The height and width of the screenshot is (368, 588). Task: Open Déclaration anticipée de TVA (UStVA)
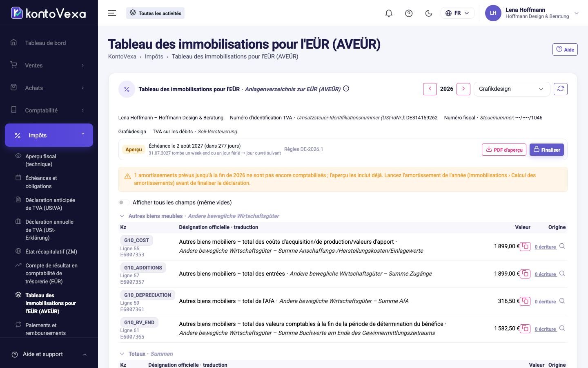[49, 204]
